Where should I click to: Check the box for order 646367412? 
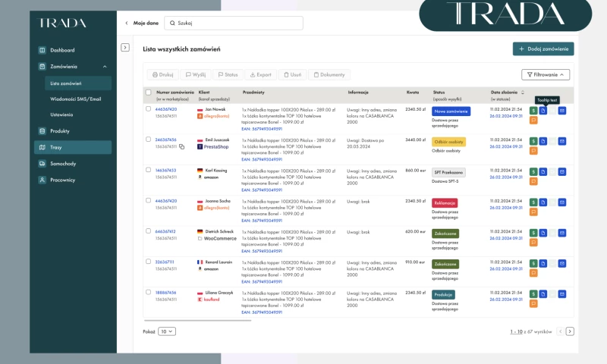[148, 231]
